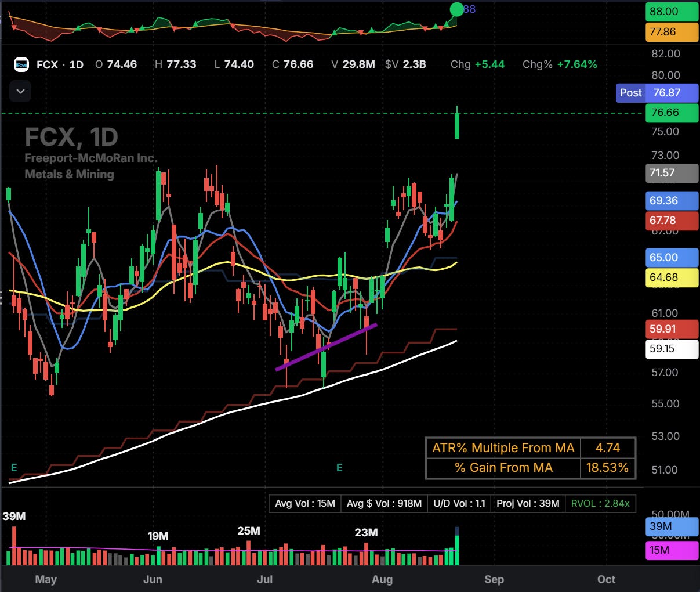
Task: Click the Aug label on the time axis
Action: pyautogui.click(x=382, y=579)
